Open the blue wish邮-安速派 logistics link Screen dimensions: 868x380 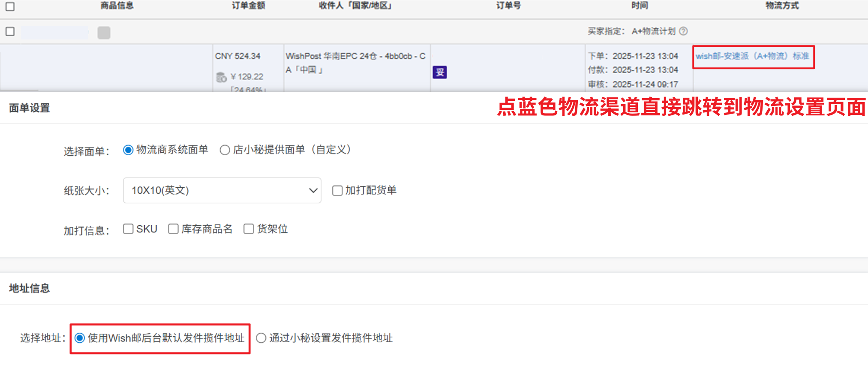pyautogui.click(x=752, y=56)
